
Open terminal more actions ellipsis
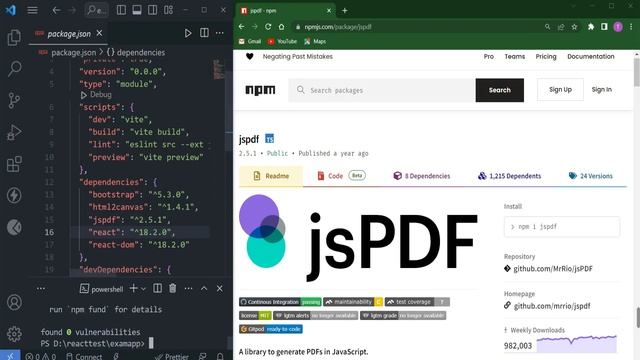pos(188,289)
